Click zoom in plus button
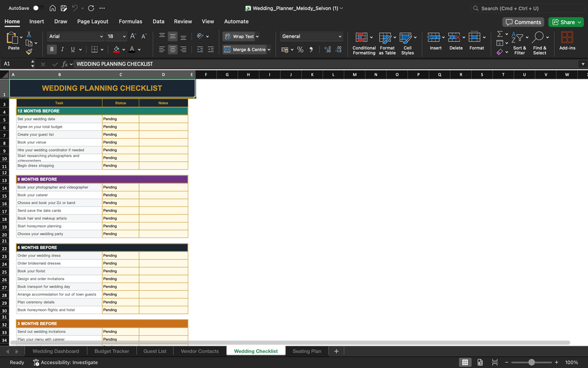The width and height of the screenshot is (588, 368). coord(556,362)
